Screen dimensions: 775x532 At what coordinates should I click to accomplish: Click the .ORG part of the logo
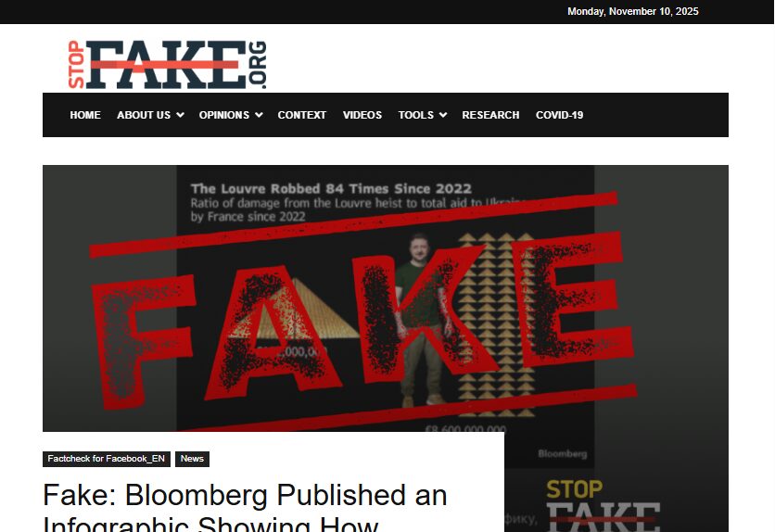click(x=258, y=65)
